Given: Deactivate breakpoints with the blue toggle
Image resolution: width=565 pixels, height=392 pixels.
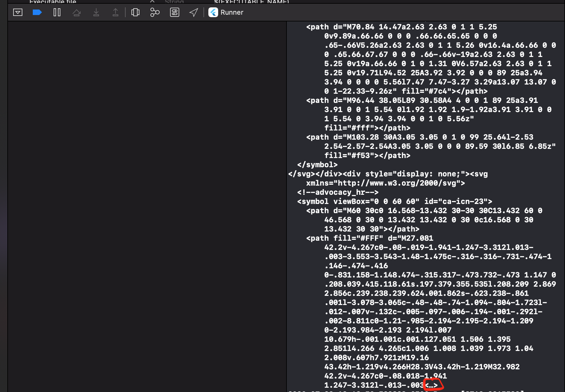Looking at the screenshot, I should 37,12.
